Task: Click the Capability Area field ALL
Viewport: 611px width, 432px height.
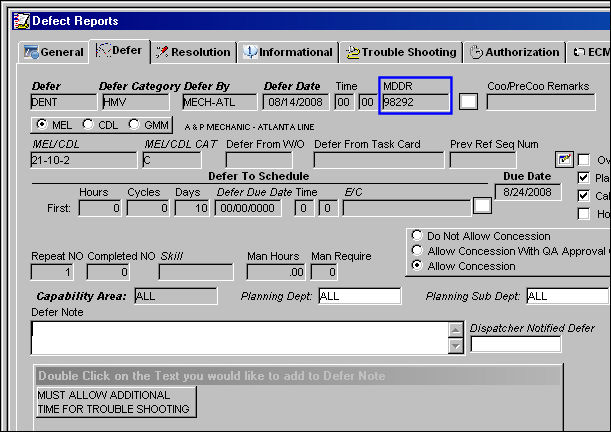Action: click(176, 296)
